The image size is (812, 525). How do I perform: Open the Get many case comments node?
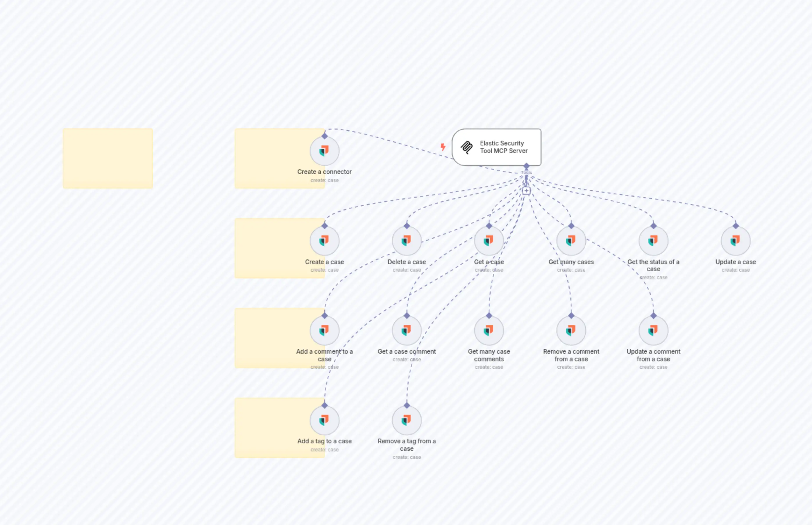489,330
